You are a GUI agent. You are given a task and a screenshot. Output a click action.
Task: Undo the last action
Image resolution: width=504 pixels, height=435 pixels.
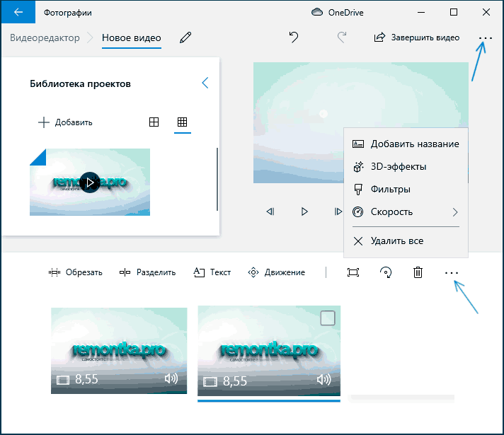[294, 37]
